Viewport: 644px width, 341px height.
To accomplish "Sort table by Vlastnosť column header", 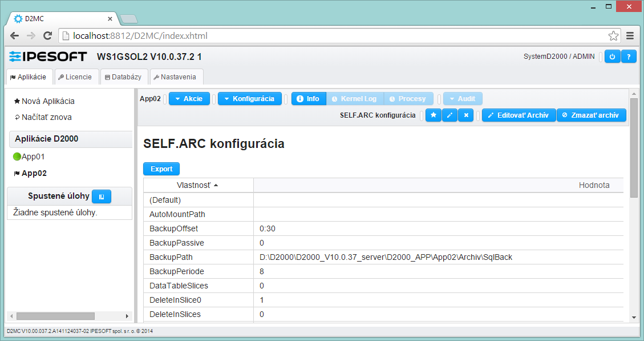I will [x=197, y=185].
